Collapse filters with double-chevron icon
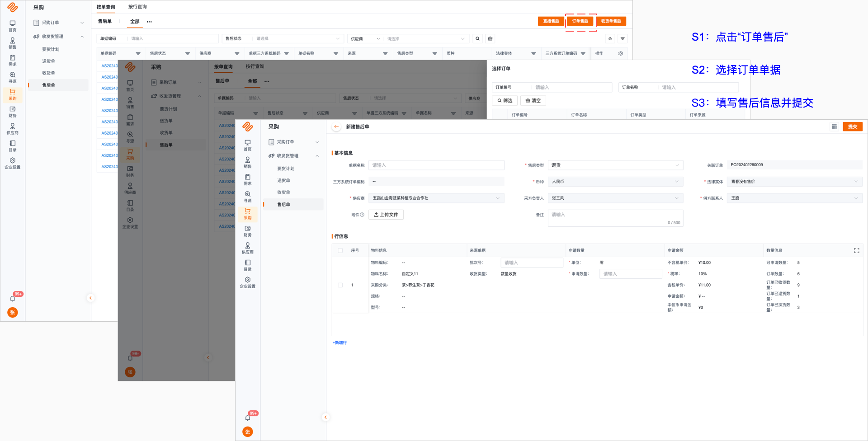This screenshot has width=868, height=441. (610, 39)
